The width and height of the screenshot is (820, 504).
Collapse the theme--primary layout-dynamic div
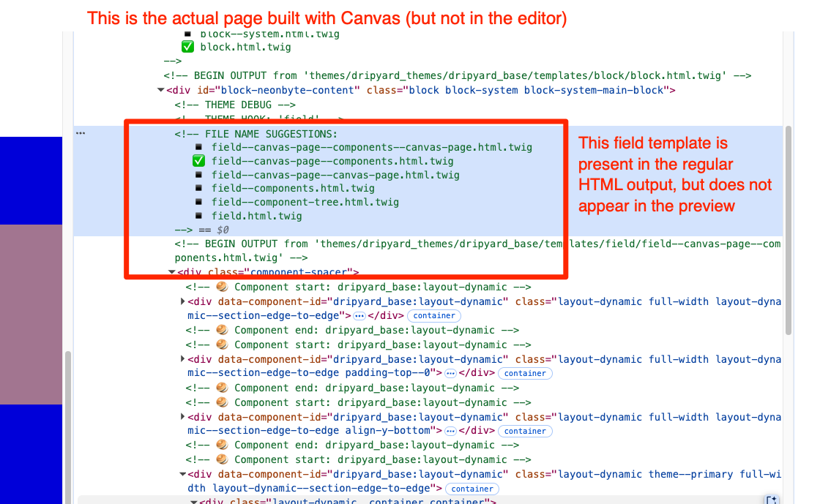click(x=182, y=474)
